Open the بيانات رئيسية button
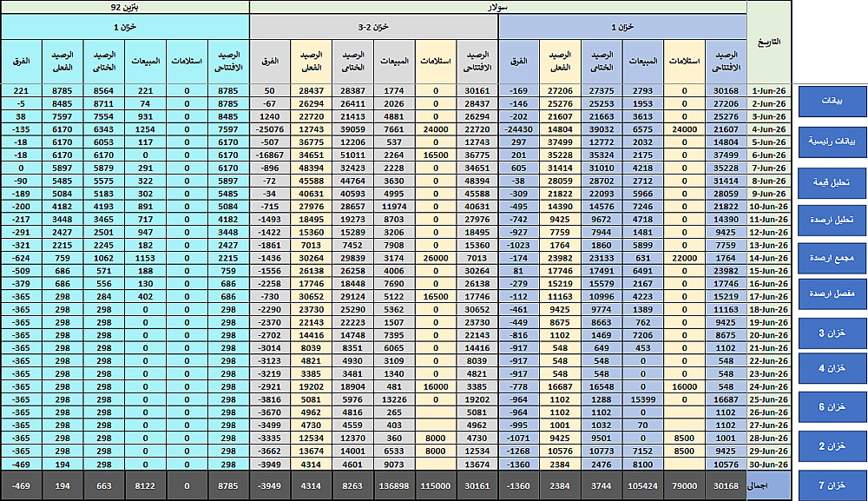868x501 pixels. click(832, 142)
